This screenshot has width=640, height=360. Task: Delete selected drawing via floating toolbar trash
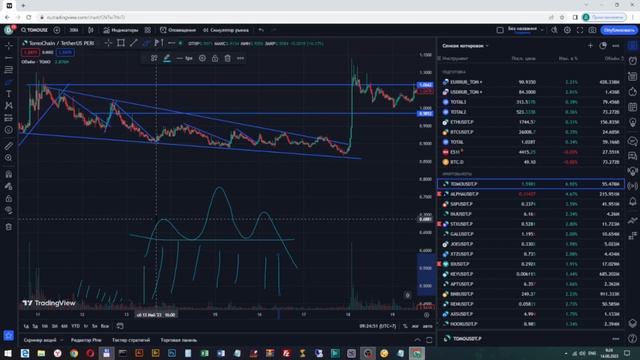coord(227,58)
